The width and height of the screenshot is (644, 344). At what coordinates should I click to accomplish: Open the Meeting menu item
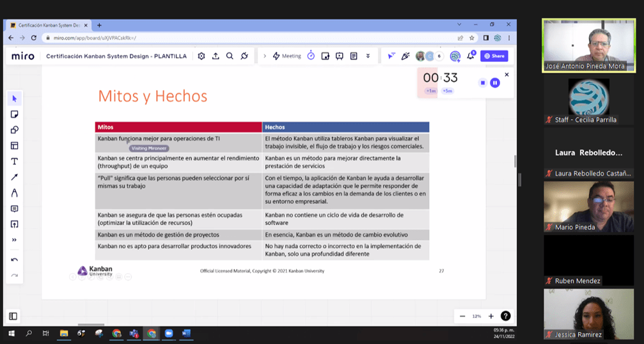[287, 56]
